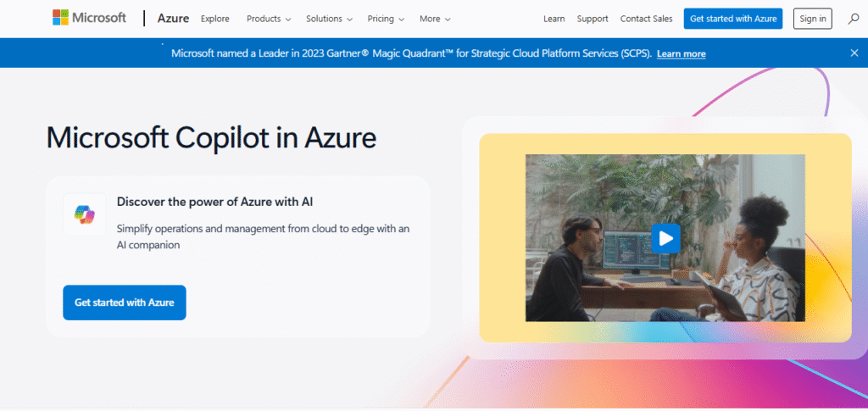Follow the banner's Learn more link
The height and width of the screenshot is (411, 868).
(x=681, y=53)
